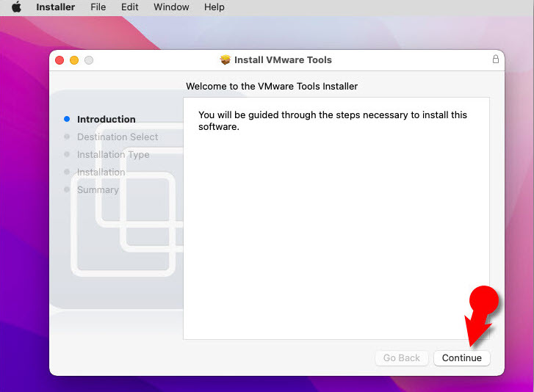Click the blue bullet beside Introduction

[67, 119]
